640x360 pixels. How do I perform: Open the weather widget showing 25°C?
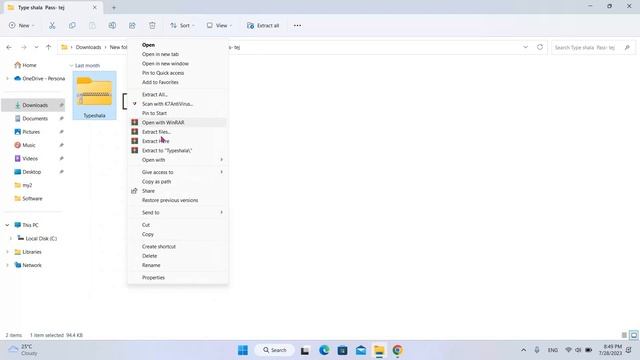(x=24, y=350)
